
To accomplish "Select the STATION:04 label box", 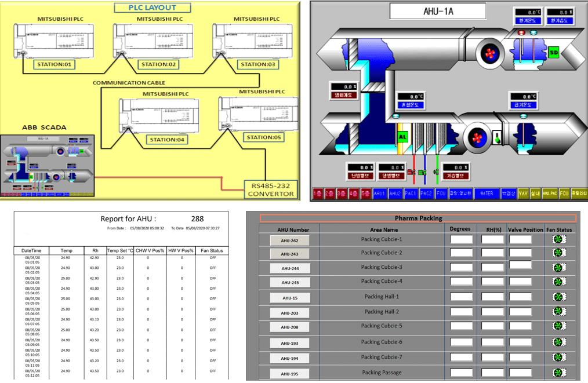I will (167, 140).
